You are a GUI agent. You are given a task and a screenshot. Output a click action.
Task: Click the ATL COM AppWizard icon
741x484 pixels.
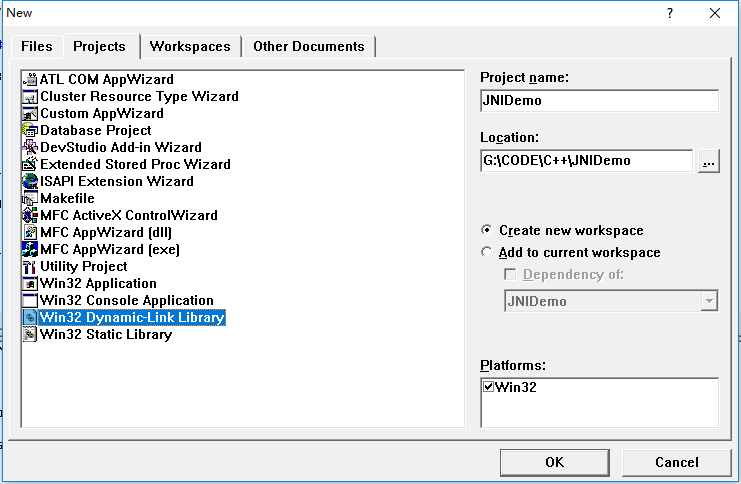(30, 79)
